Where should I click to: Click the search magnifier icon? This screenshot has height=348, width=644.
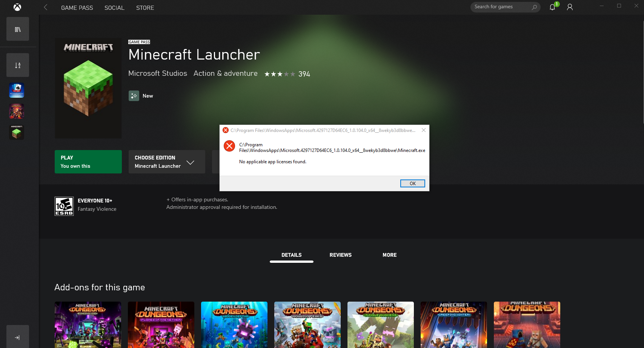pyautogui.click(x=534, y=7)
